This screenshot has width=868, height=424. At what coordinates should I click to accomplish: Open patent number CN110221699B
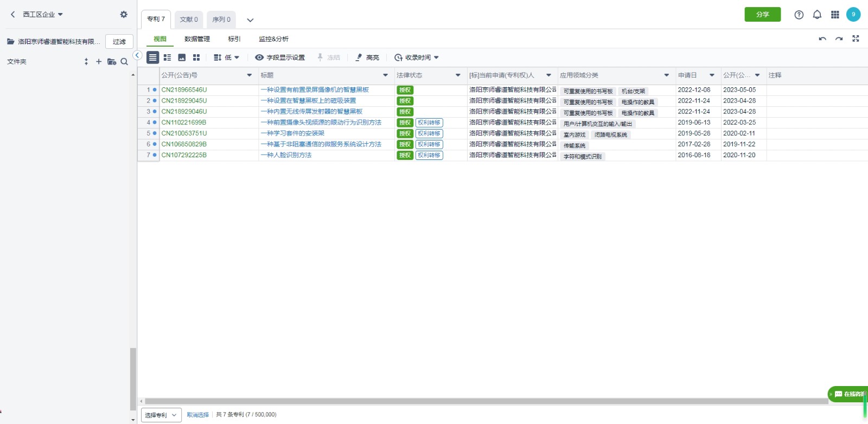point(183,123)
